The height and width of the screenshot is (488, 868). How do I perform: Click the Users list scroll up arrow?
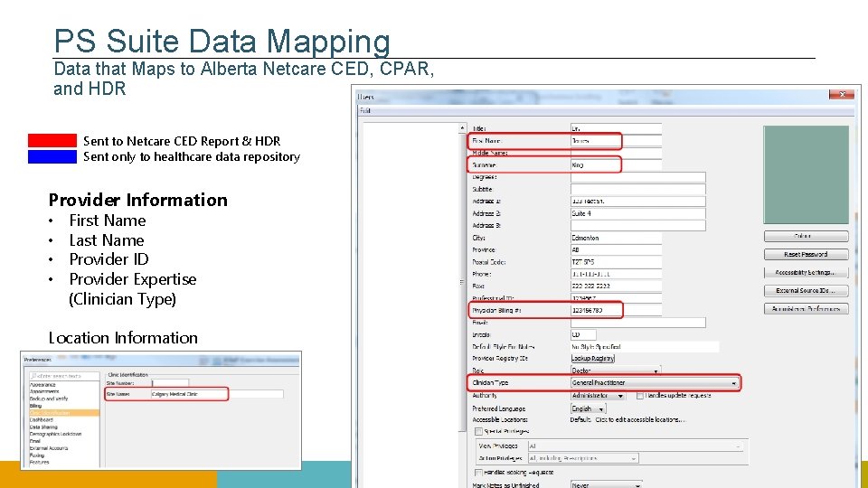click(x=462, y=127)
